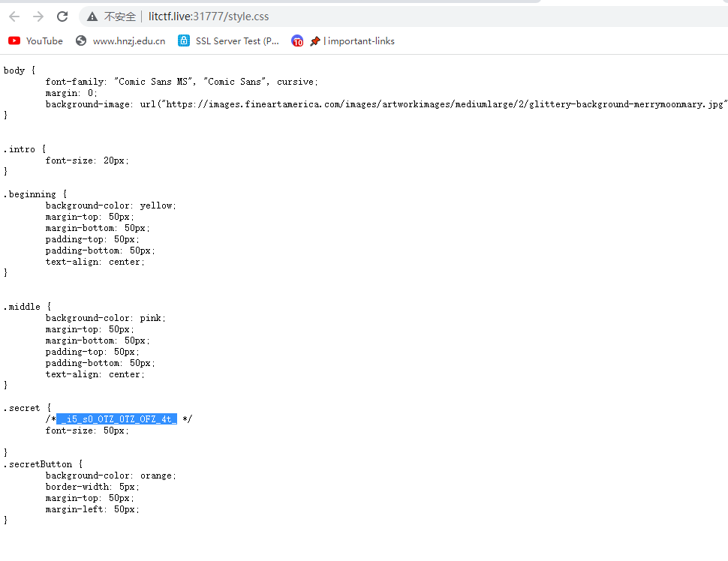This screenshot has width=728, height=561.
Task: Open the red-badged 10 bookmark icon
Action: coord(297,41)
